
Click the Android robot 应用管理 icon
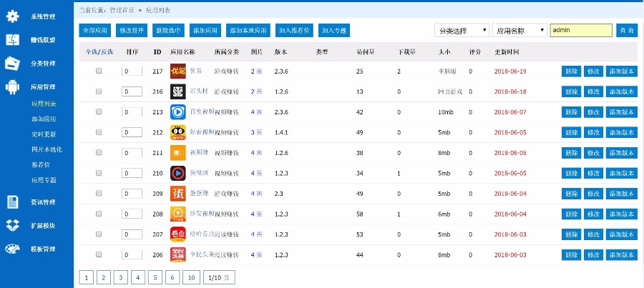click(13, 87)
